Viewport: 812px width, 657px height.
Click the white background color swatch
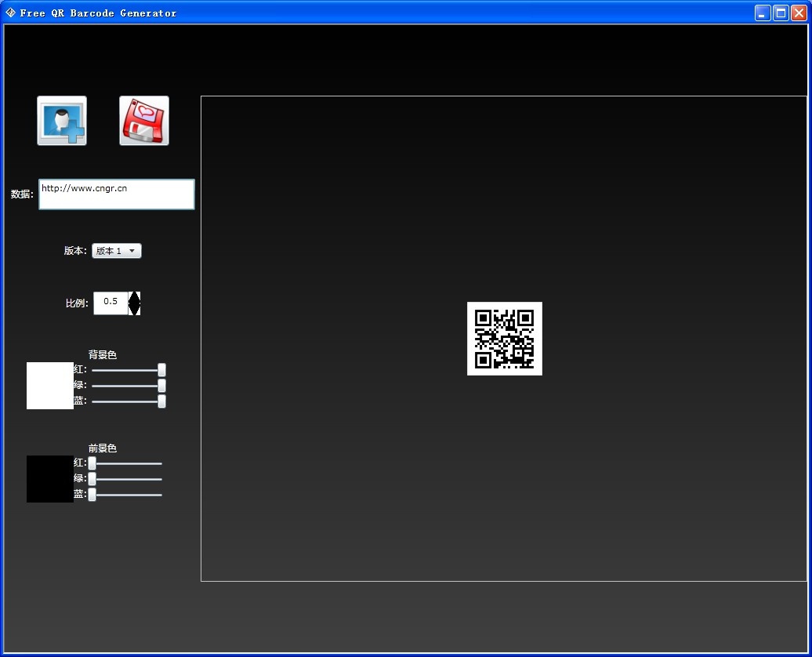(49, 386)
